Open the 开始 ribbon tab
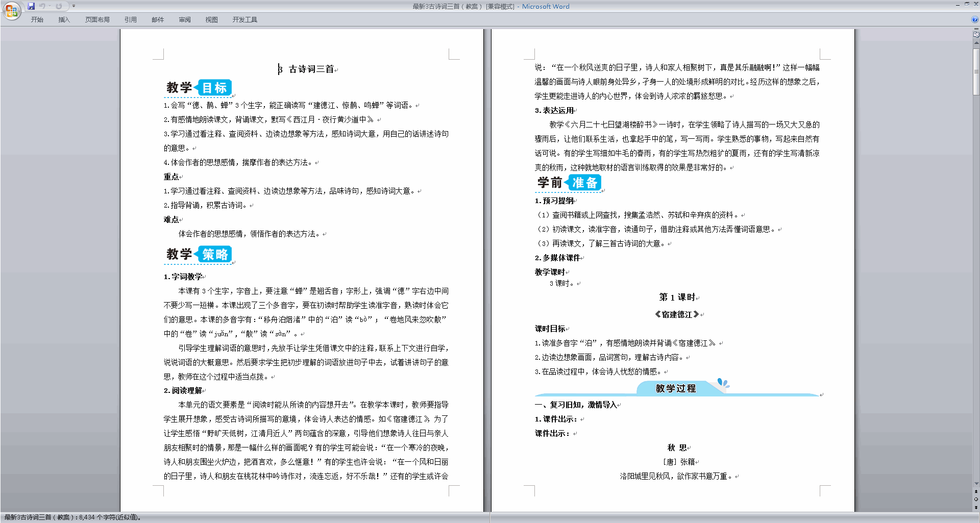The height and width of the screenshot is (523, 980). 37,20
